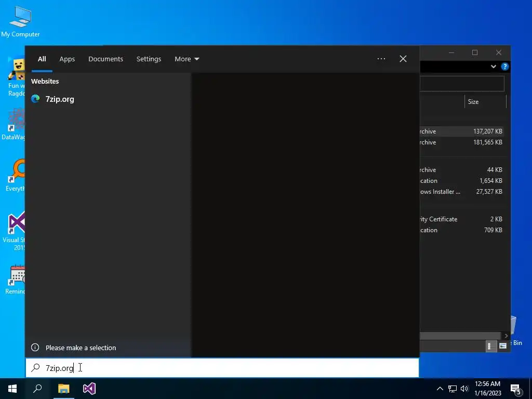Image resolution: width=532 pixels, height=399 pixels.
Task: Select the file row sized 44 KB
Action: point(462,170)
